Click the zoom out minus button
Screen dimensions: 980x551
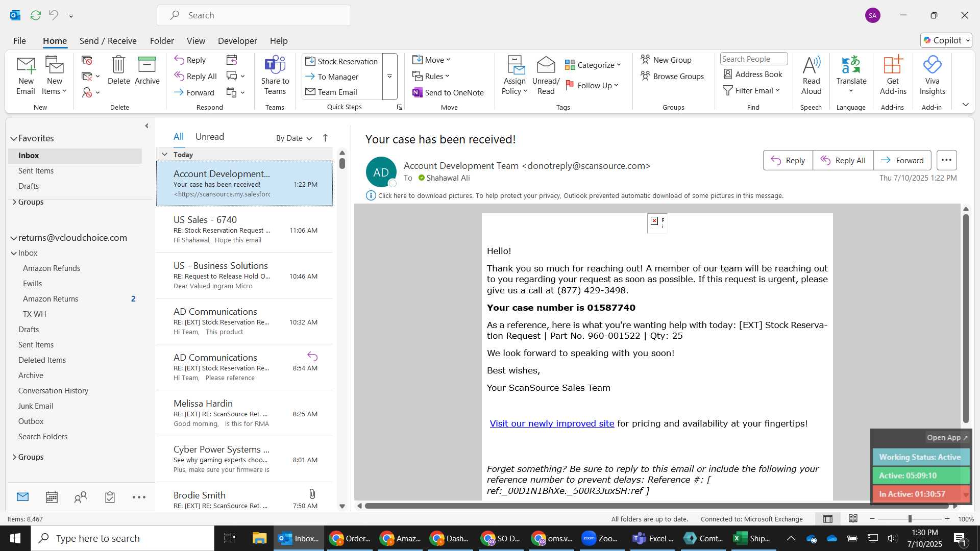pyautogui.click(x=872, y=519)
